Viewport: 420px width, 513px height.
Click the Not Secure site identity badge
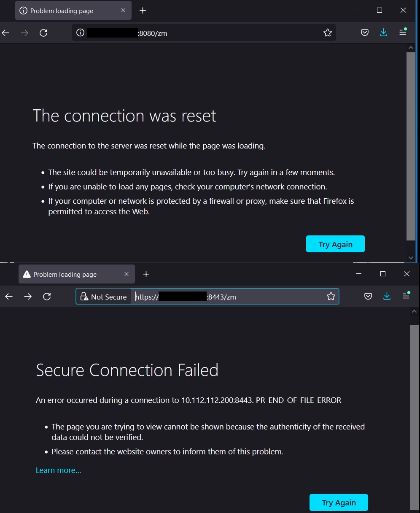(104, 297)
